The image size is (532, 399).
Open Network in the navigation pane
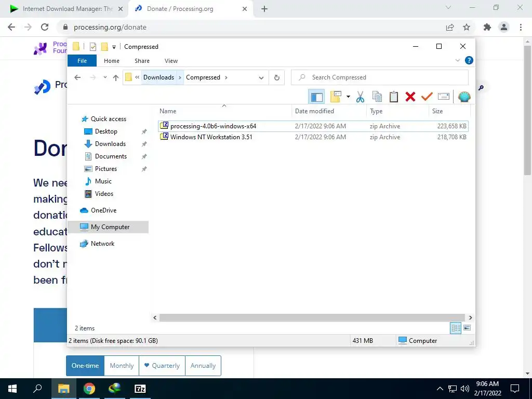(x=102, y=244)
